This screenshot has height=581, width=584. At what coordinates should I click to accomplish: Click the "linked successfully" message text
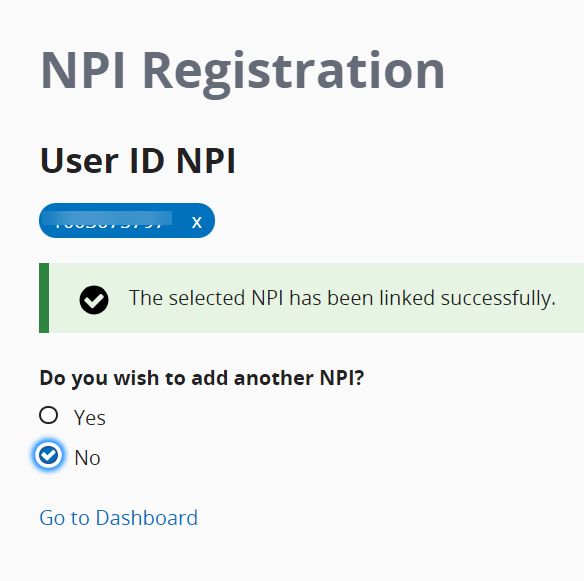click(342, 298)
